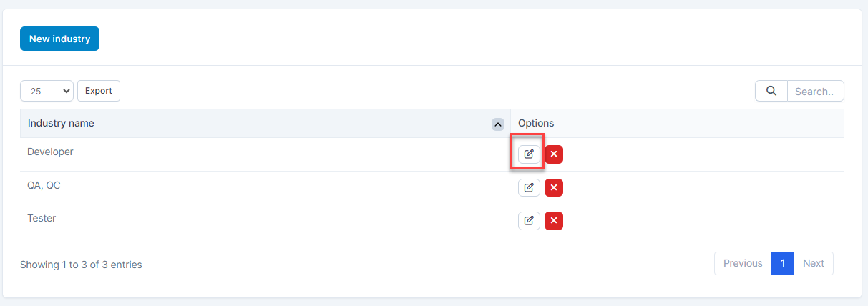Go to the Previous page
This screenshot has height=306, width=868.
tap(743, 263)
